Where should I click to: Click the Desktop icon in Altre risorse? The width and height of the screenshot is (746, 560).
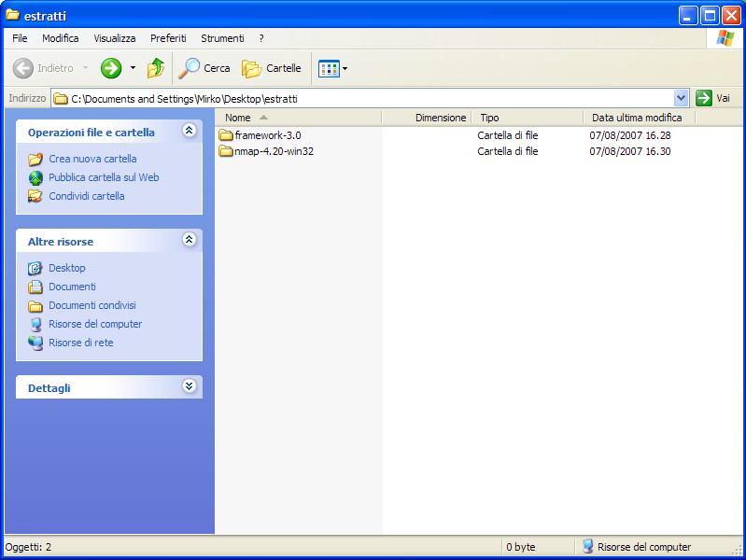point(35,268)
